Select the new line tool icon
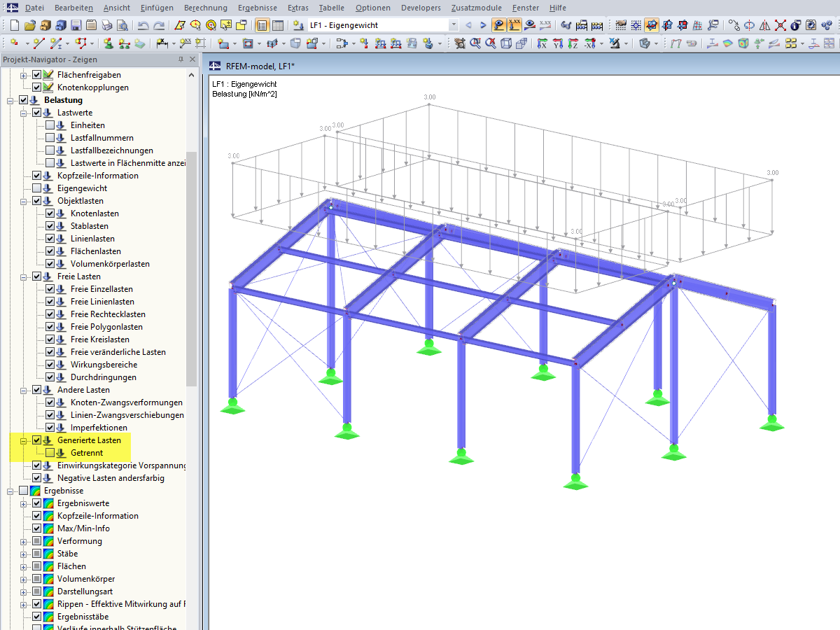Image resolution: width=840 pixels, height=630 pixels. [x=38, y=43]
